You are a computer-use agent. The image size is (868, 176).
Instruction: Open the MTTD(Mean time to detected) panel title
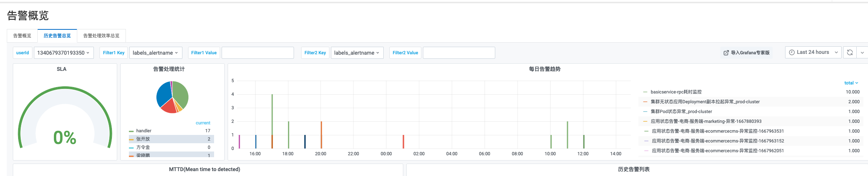[x=204, y=169]
